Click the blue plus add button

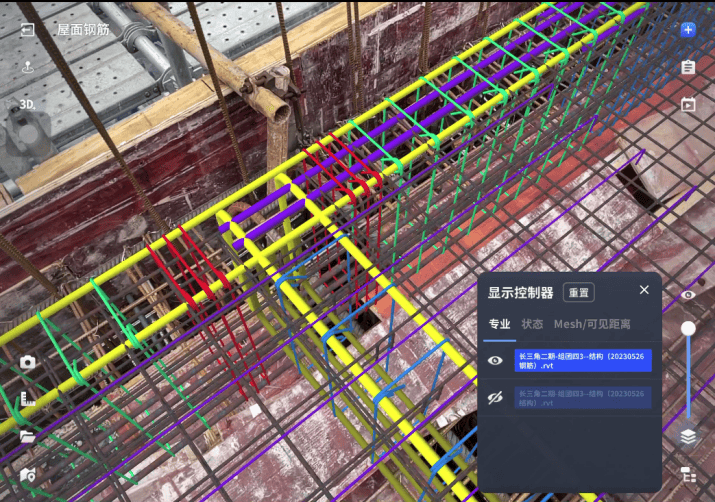point(688,30)
